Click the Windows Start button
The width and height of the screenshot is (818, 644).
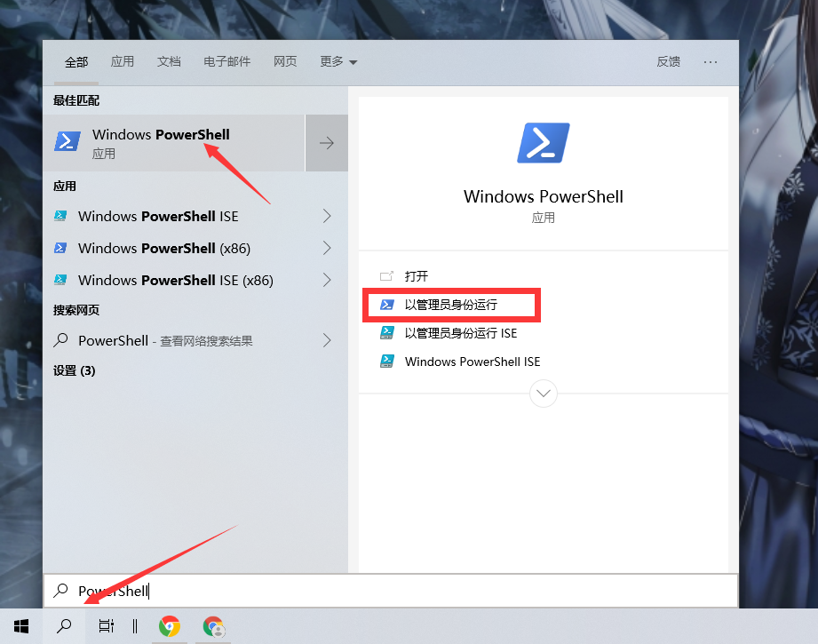(20, 626)
